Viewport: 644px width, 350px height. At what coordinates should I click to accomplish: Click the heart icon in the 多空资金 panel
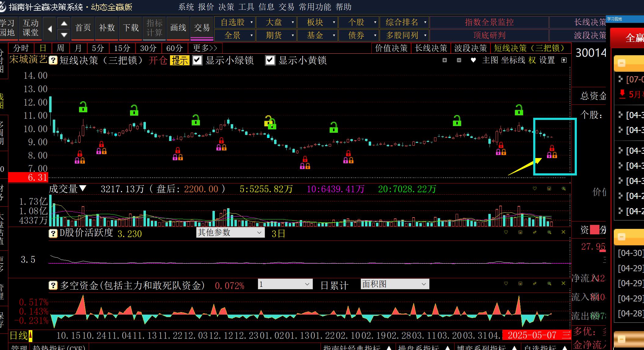coord(506,283)
